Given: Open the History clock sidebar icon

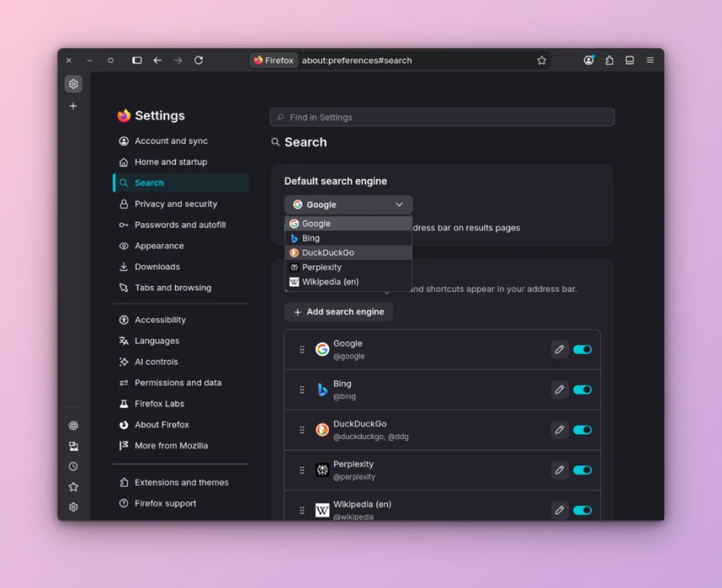Looking at the screenshot, I should pos(73,467).
